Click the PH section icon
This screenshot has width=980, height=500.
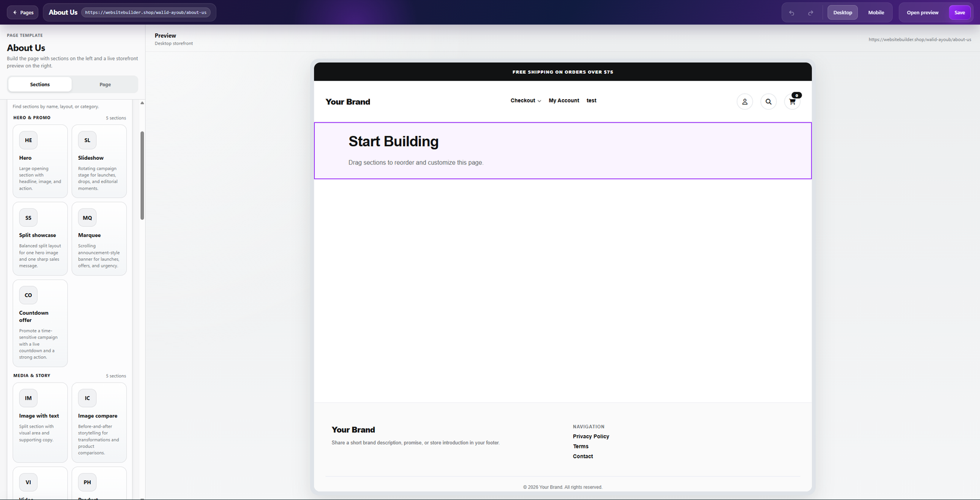[x=87, y=482]
